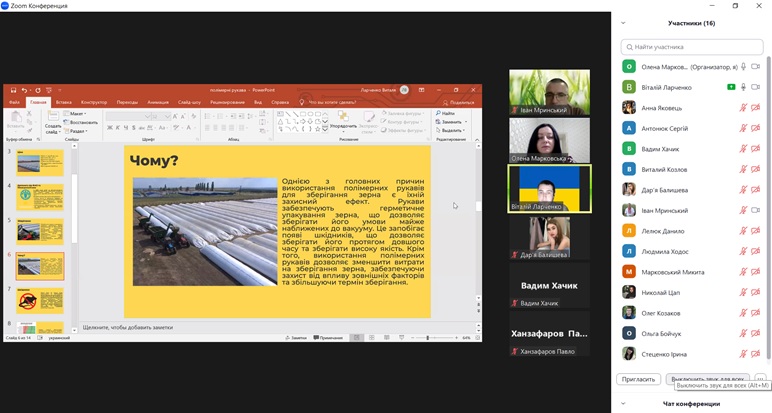Viewport: 772px width, 413px height.
Task: Click the Zoom Конференция app icon
Action: click(x=5, y=5)
